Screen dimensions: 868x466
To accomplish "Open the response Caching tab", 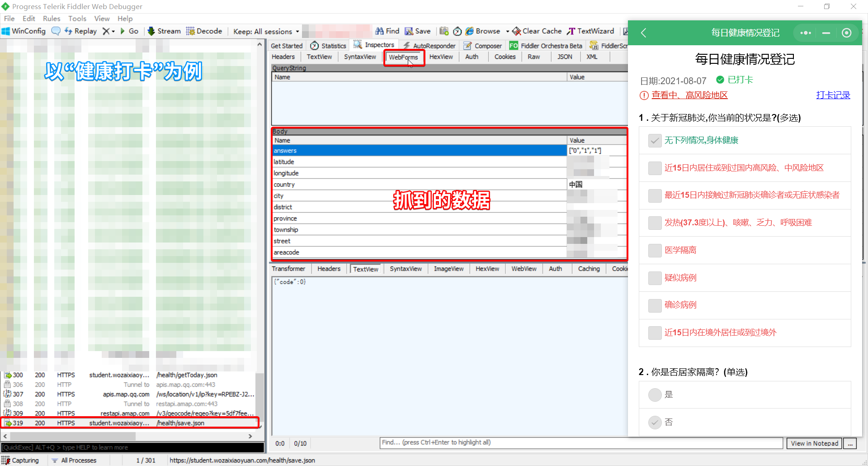I will 589,269.
